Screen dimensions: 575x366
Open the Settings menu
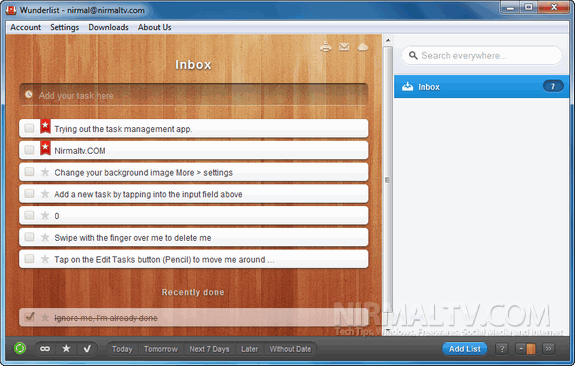coord(65,27)
